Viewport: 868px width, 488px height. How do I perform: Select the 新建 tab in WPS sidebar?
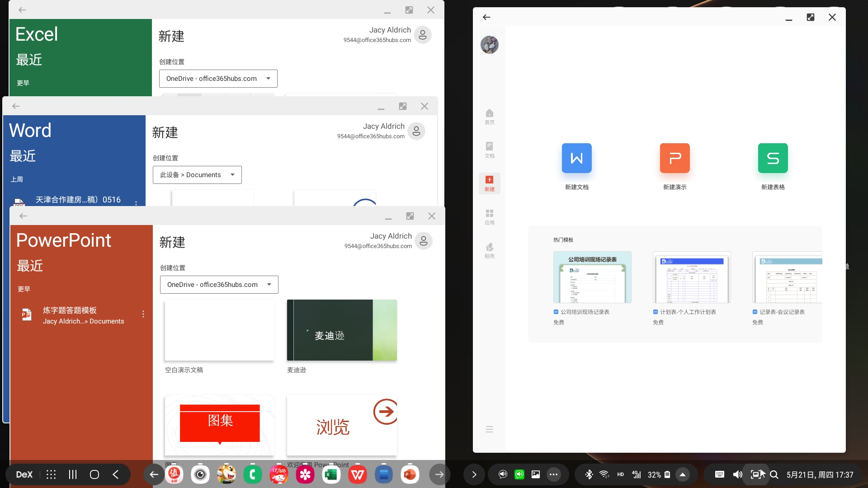[489, 183]
